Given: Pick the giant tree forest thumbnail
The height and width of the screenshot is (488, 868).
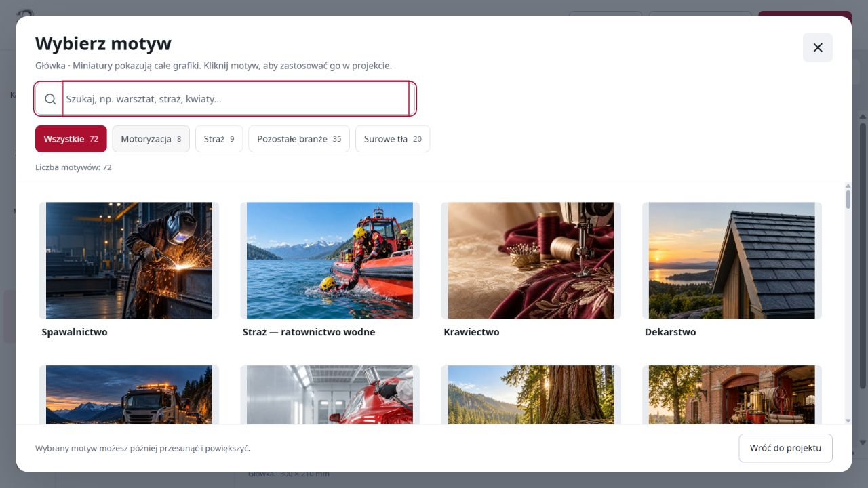Looking at the screenshot, I should coord(531,394).
